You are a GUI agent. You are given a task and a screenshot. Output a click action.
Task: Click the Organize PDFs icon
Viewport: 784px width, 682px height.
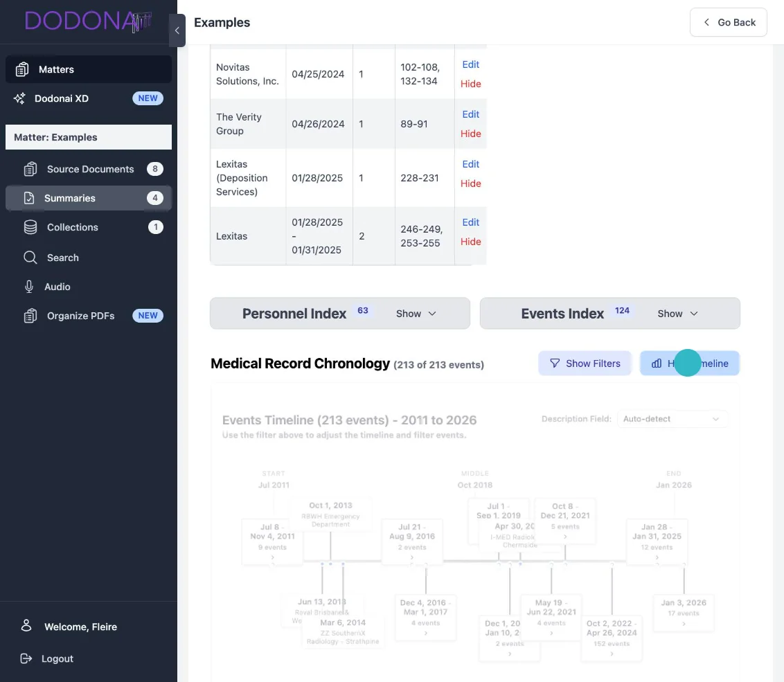tap(30, 316)
